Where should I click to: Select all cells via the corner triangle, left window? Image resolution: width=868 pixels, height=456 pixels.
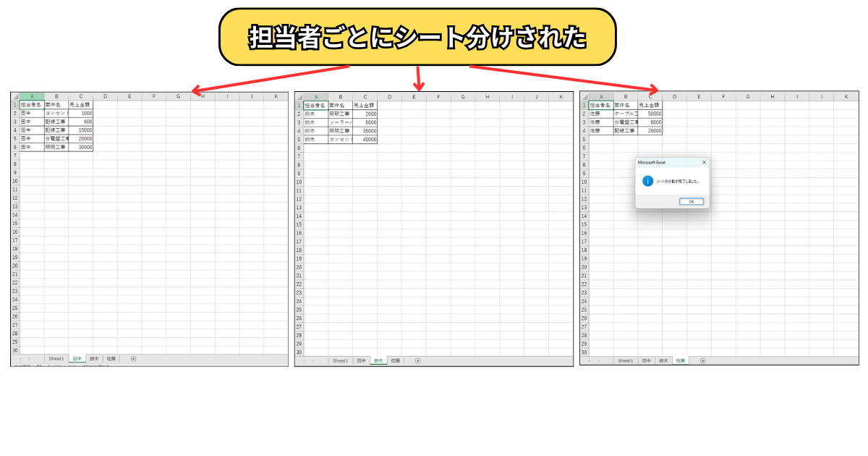(17, 96)
